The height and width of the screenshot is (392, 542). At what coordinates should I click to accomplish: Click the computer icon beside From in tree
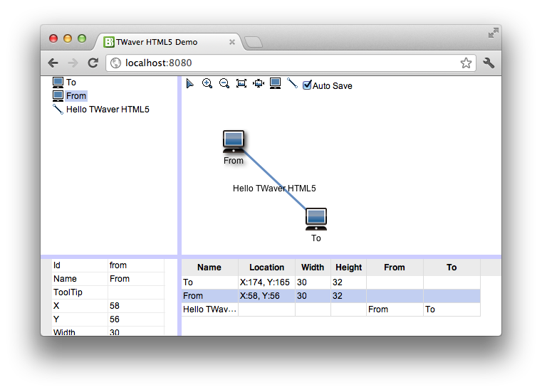click(x=58, y=95)
